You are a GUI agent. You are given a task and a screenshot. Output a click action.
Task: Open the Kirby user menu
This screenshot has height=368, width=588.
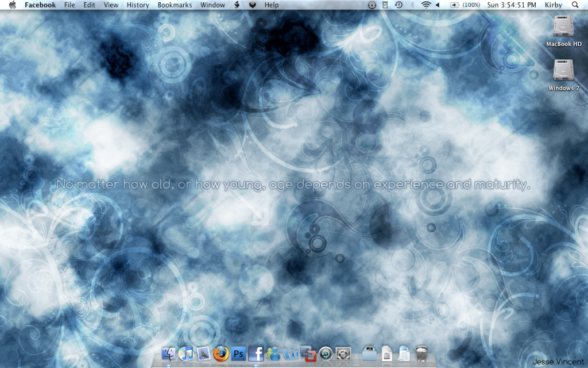click(x=554, y=5)
